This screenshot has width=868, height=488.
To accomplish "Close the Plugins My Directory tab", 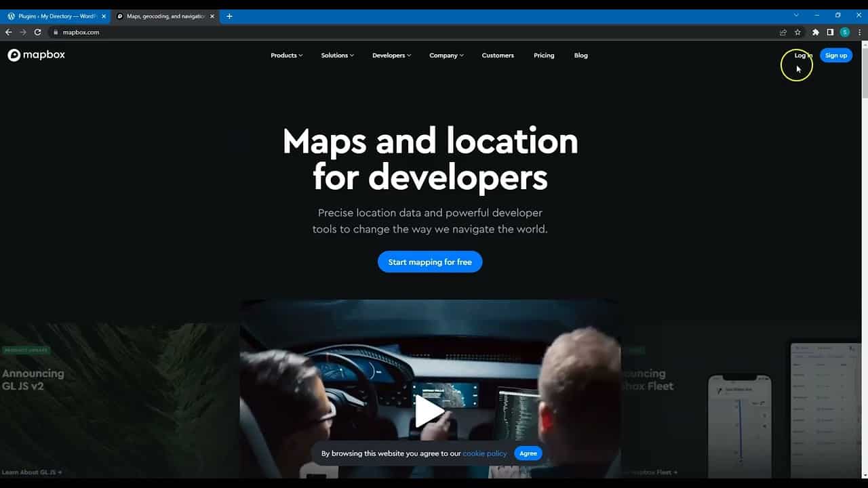I will point(104,16).
